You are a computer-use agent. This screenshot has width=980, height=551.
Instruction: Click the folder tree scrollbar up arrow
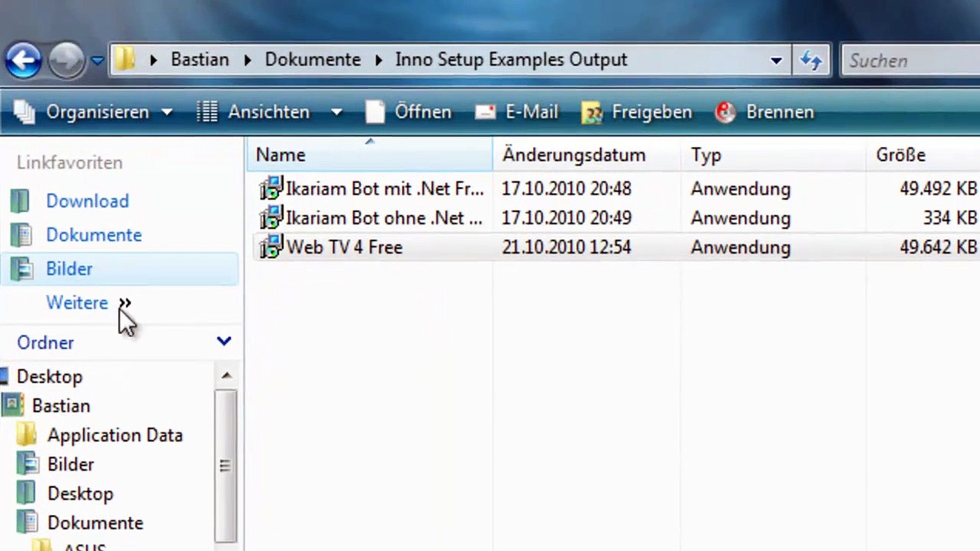(x=226, y=376)
